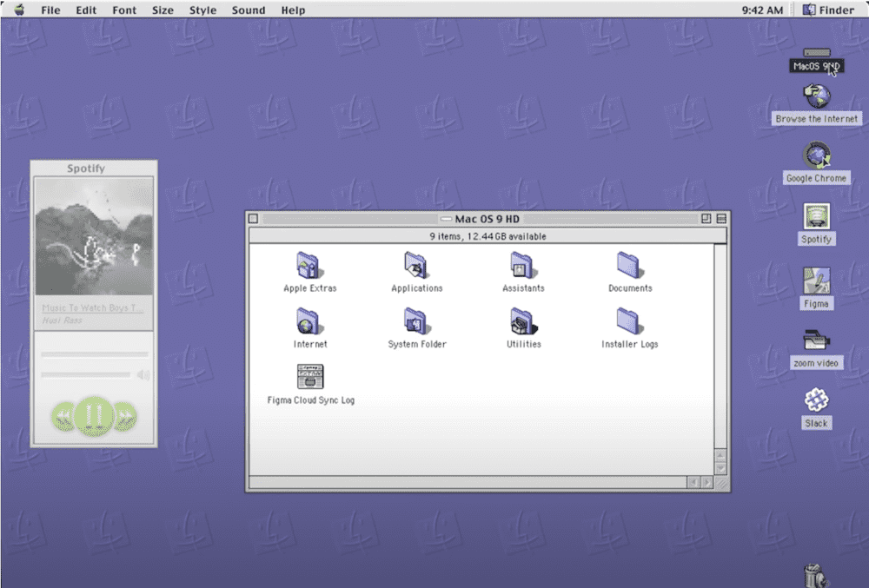Viewport: 869px width, 588px height.
Task: Click the vertical scrollbar down arrow
Action: point(720,468)
